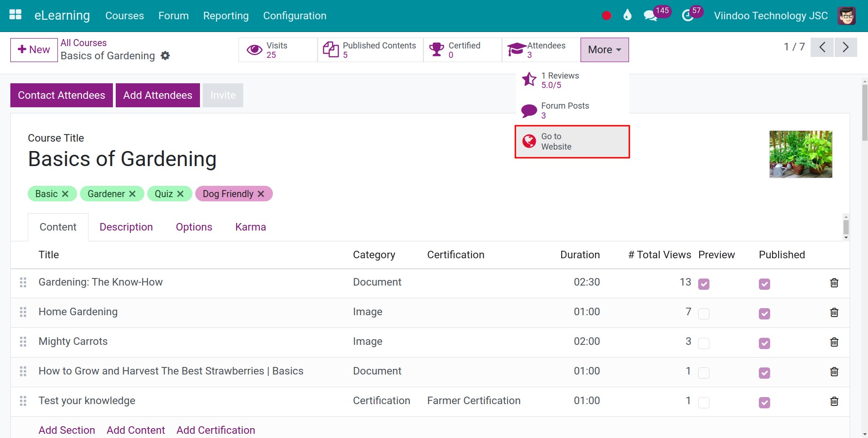868x438 pixels.
Task: Open the Configuration menu
Action: click(295, 16)
